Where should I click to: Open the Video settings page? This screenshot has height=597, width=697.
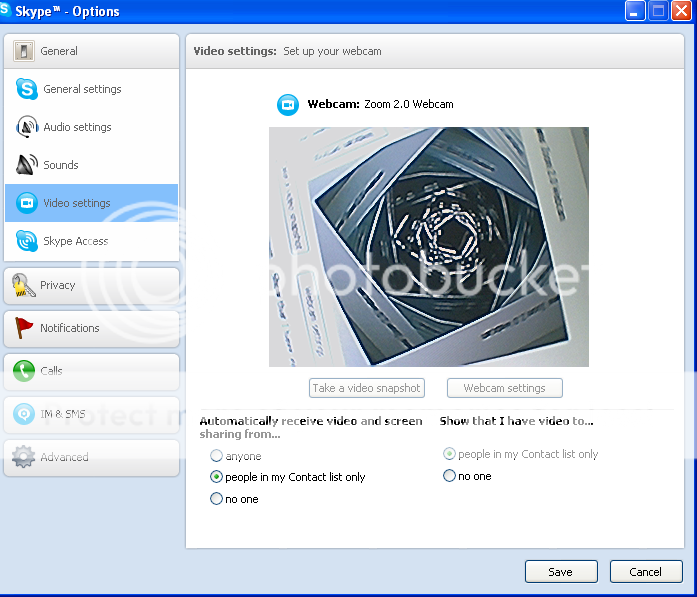point(91,203)
